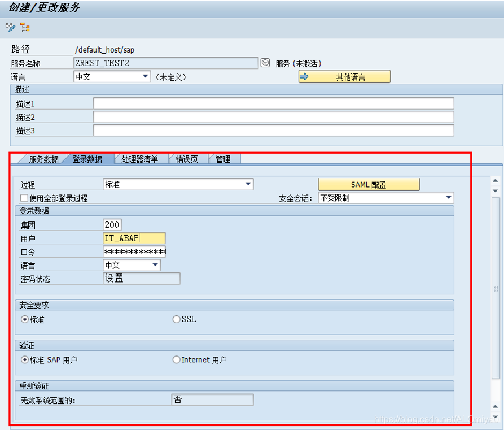Click the display/change glasses-pencil toolbar icon
This screenshot has width=504, height=430.
[x=10, y=27]
